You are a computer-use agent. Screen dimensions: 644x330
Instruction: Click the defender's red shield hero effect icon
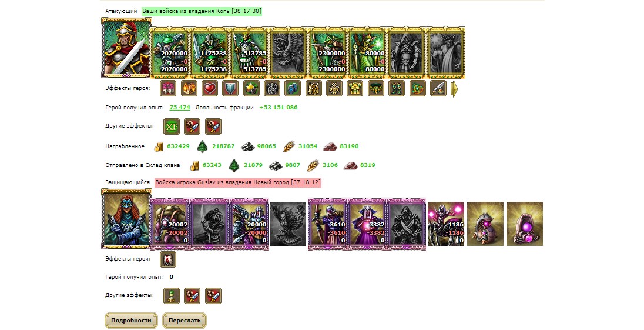(168, 259)
